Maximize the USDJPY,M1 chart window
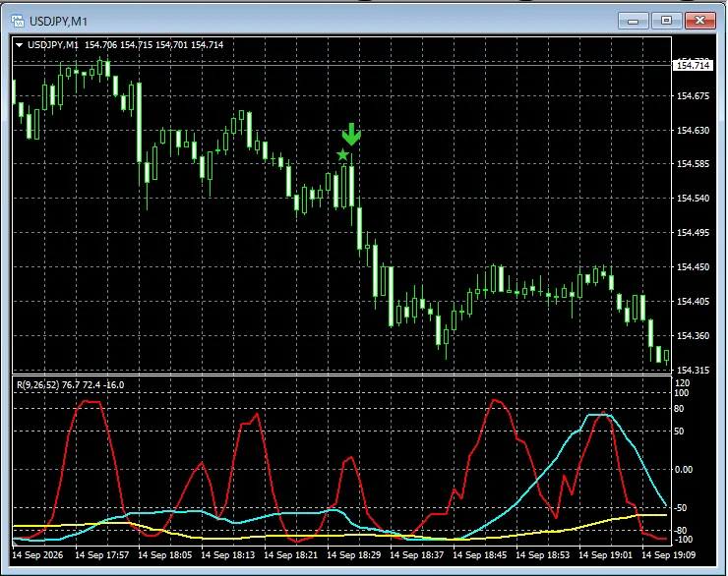 click(x=666, y=21)
